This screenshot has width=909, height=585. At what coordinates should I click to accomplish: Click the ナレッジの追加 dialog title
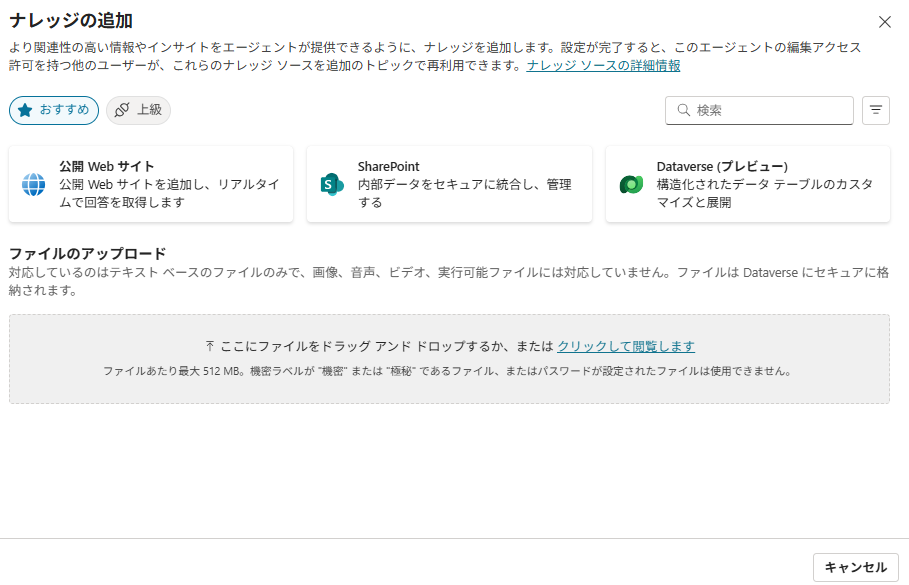71,21
